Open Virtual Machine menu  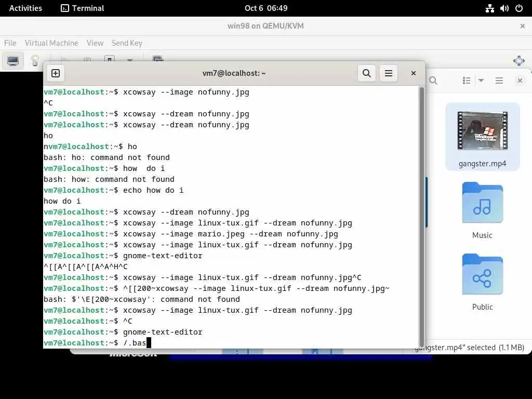coord(51,43)
